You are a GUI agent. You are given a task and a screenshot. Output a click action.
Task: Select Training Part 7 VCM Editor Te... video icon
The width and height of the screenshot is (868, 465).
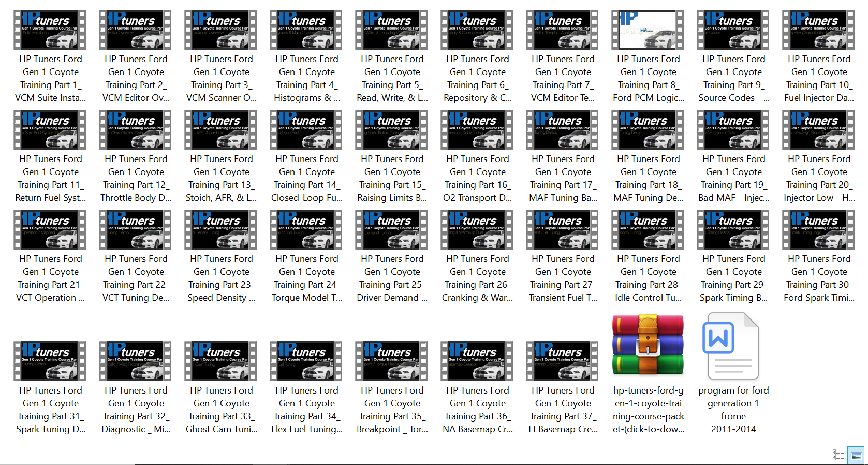[x=563, y=30]
